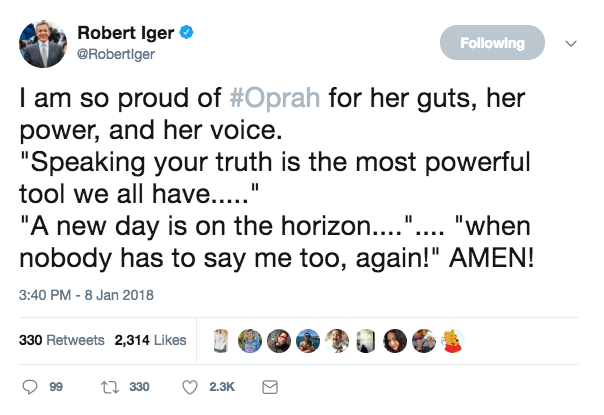This screenshot has width=604, height=415.
Task: Click the reply speech bubble icon
Action: [28, 386]
